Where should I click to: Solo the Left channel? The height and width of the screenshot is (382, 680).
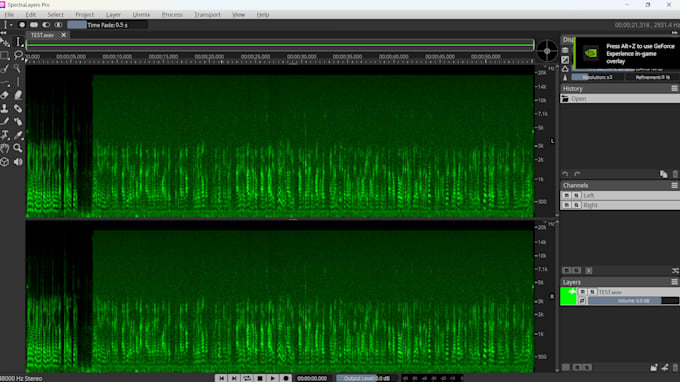576,196
